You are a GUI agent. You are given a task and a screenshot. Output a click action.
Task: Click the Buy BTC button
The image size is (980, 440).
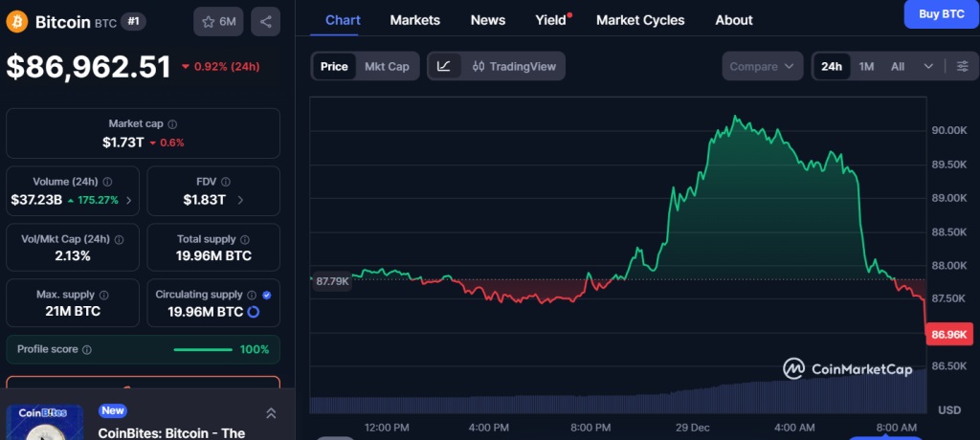(942, 14)
